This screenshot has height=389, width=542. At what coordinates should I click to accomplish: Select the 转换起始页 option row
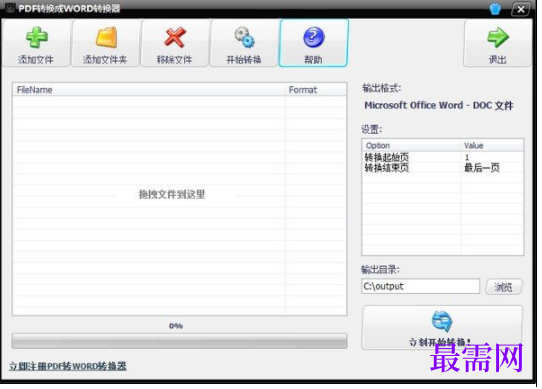click(442, 157)
